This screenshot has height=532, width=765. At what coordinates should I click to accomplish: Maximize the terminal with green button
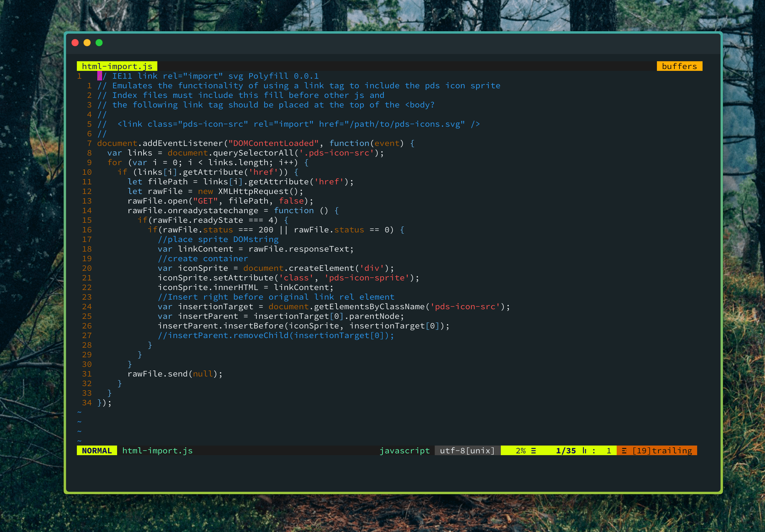click(x=99, y=43)
